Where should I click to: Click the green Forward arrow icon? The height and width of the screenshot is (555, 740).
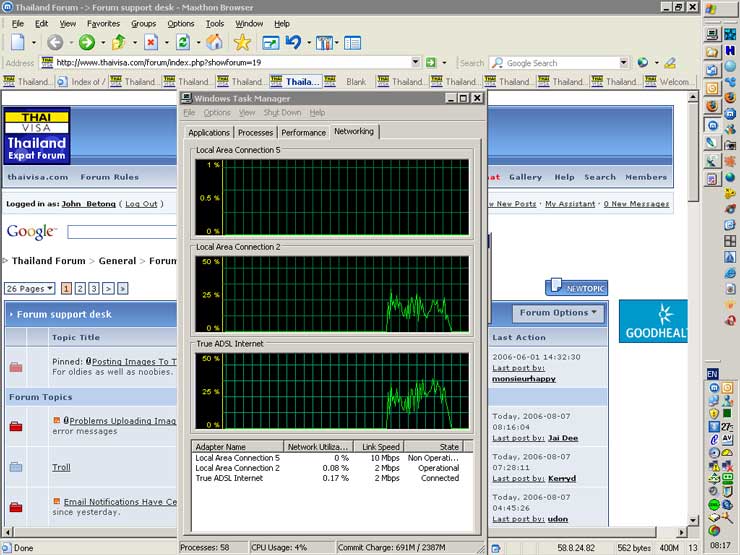click(86, 42)
